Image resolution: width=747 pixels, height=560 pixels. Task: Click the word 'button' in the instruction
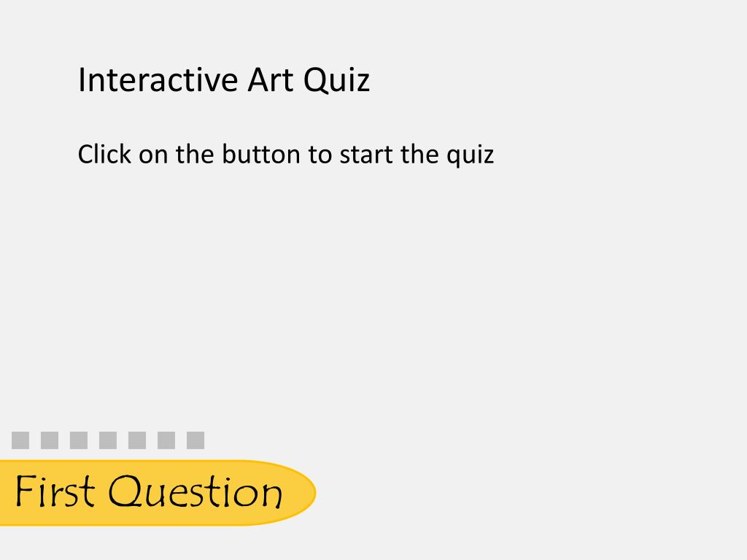[262, 154]
